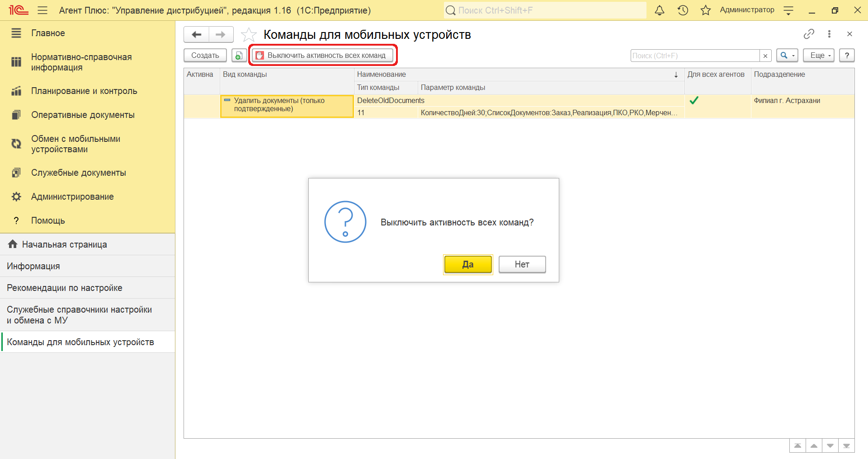868x459 pixels.
Task: Open the main hamburger menu
Action: coord(42,10)
